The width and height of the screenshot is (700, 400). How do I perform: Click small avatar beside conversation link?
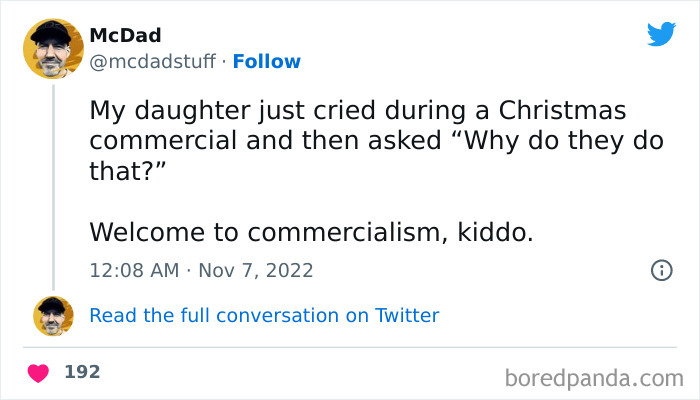(53, 316)
